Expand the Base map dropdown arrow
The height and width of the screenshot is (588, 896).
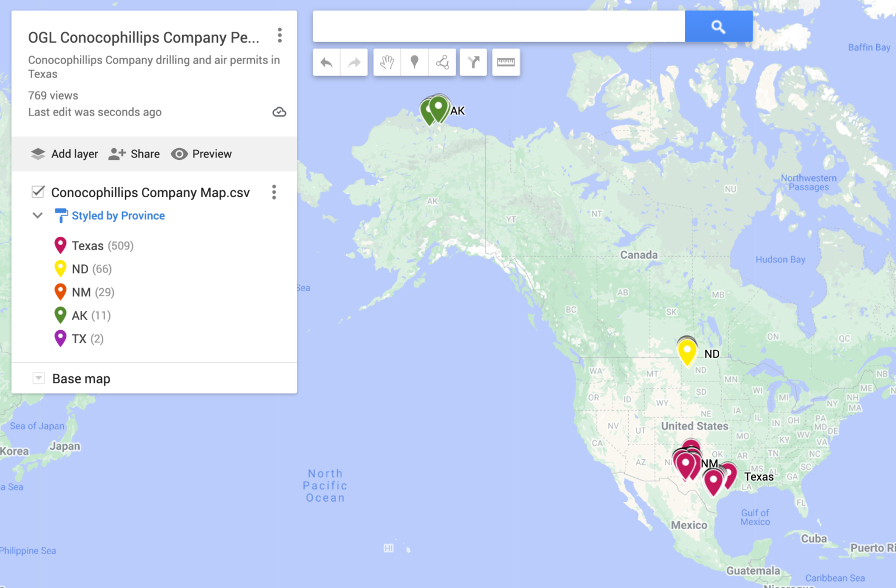(38, 379)
